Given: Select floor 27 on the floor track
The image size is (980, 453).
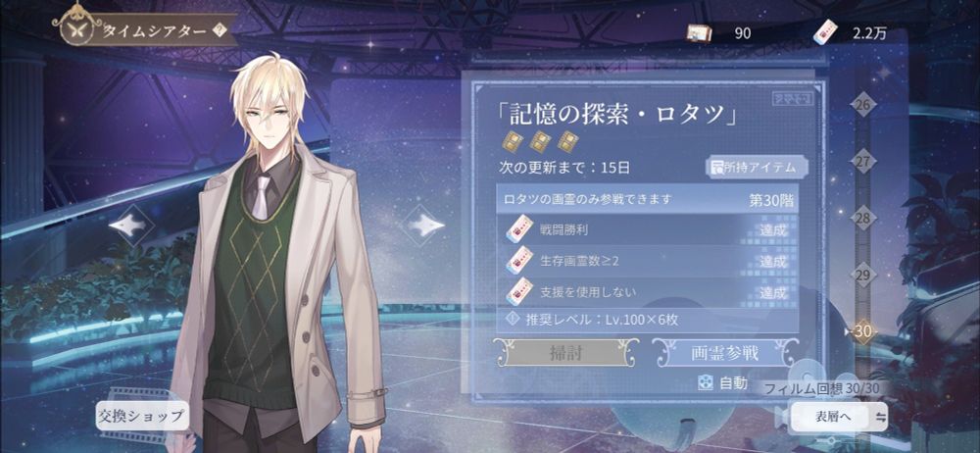Looking at the screenshot, I should coord(862,162).
